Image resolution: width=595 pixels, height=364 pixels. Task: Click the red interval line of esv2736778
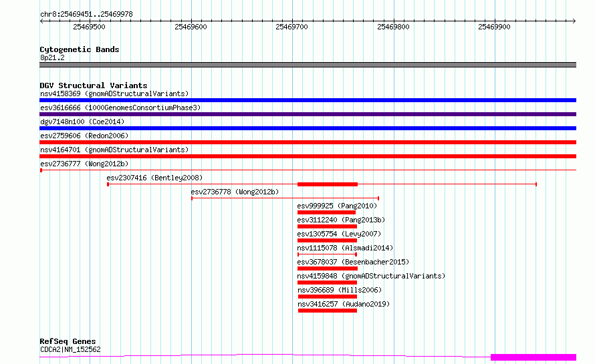(285, 198)
